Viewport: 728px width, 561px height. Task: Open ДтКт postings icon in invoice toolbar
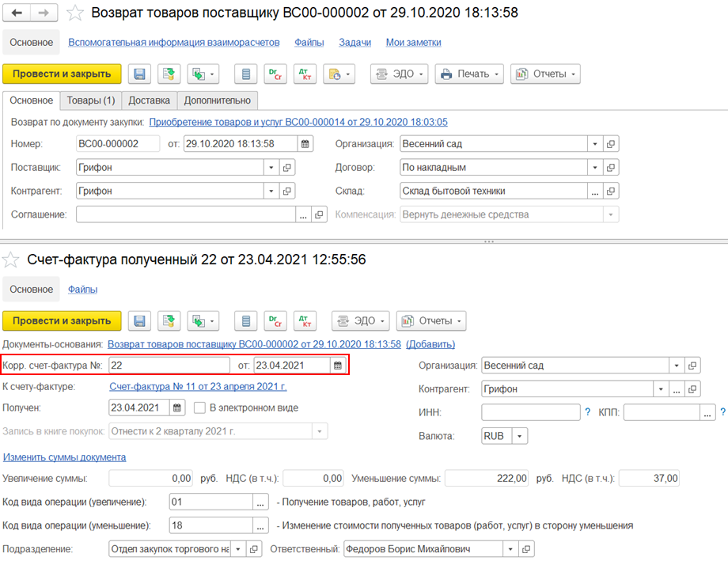(x=305, y=321)
